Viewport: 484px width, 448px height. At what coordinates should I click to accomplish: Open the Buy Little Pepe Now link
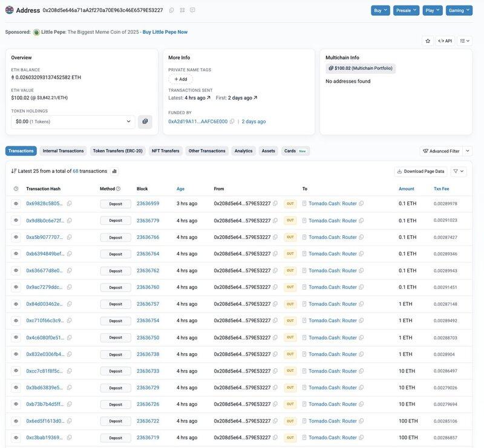point(165,31)
